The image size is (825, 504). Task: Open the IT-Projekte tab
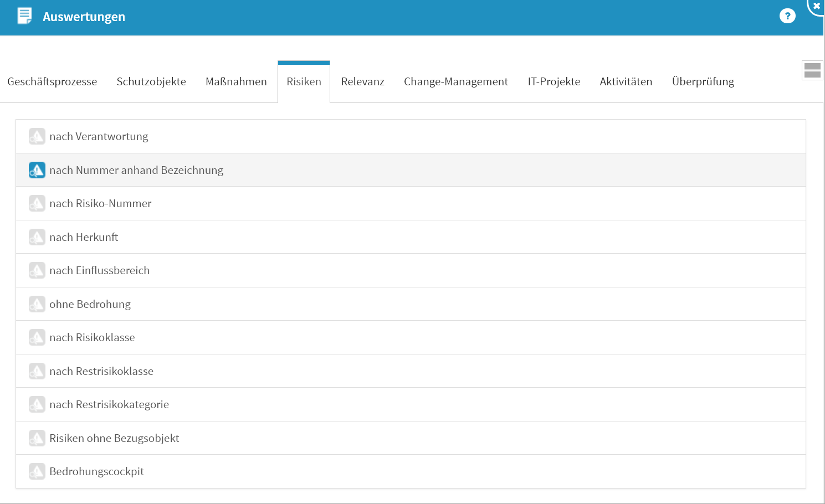click(x=554, y=81)
